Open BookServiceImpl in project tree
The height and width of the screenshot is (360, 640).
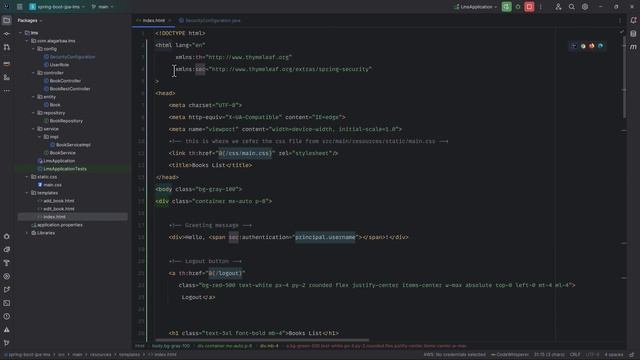pos(70,145)
